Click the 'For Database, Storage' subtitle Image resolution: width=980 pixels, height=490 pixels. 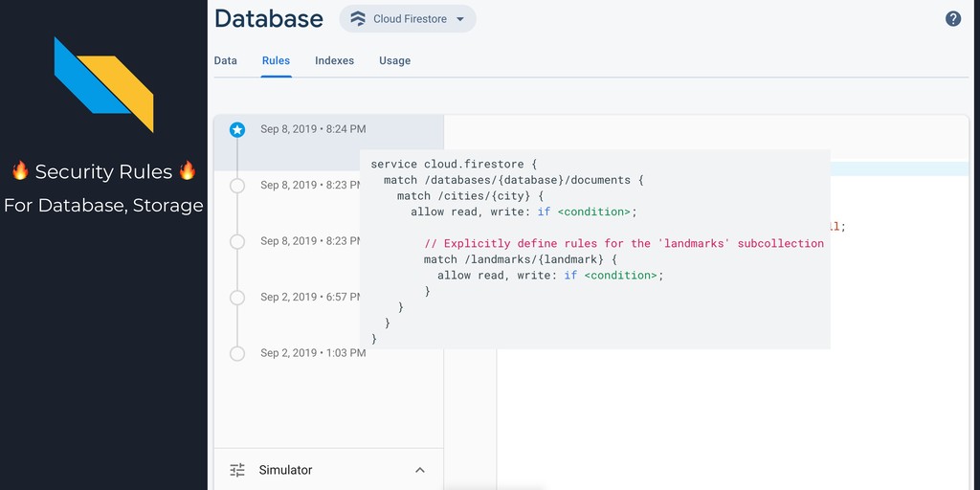pyautogui.click(x=103, y=205)
